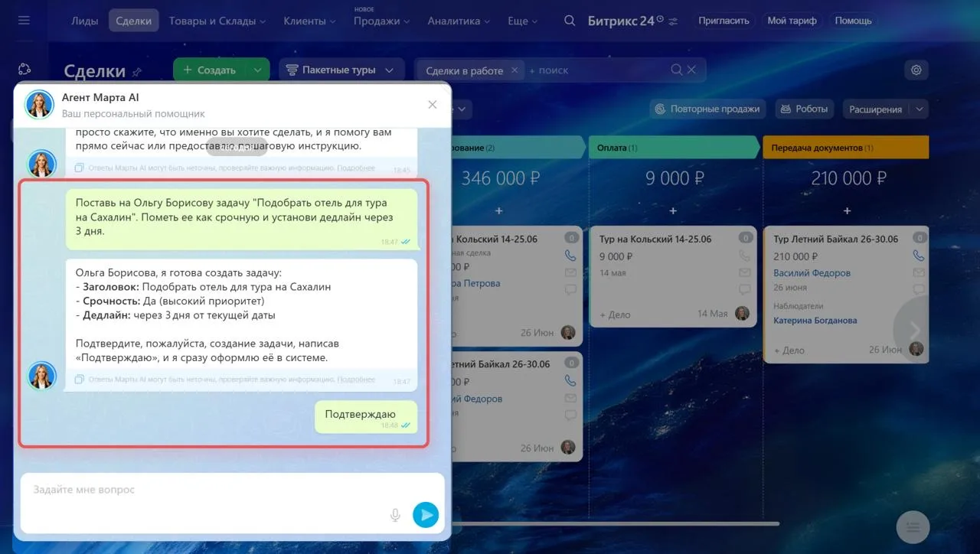Viewport: 980px width, 554px height.
Task: Click phone icon on Летний Байкал 210 000 card
Action: pos(917,256)
